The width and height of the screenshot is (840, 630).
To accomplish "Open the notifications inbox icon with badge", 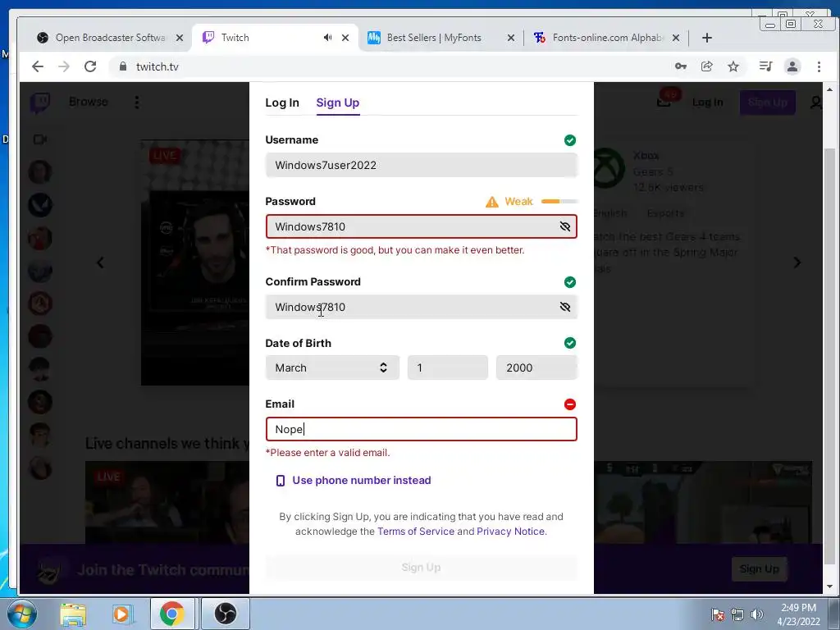I will click(666, 99).
